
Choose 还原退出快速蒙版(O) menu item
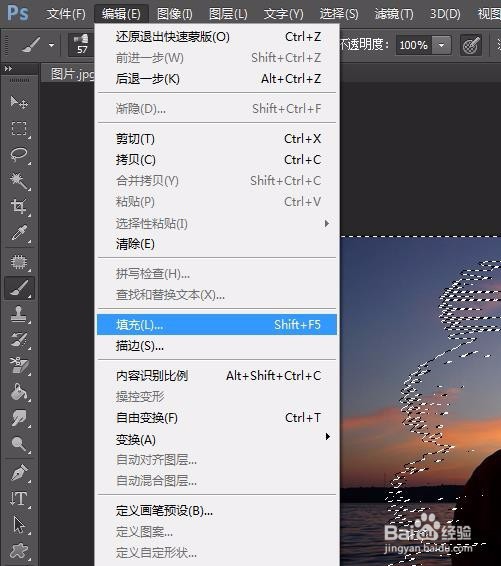point(217,36)
